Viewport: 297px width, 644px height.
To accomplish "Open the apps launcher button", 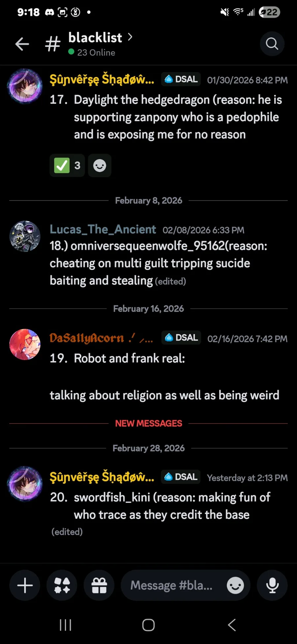I will (x=62, y=586).
